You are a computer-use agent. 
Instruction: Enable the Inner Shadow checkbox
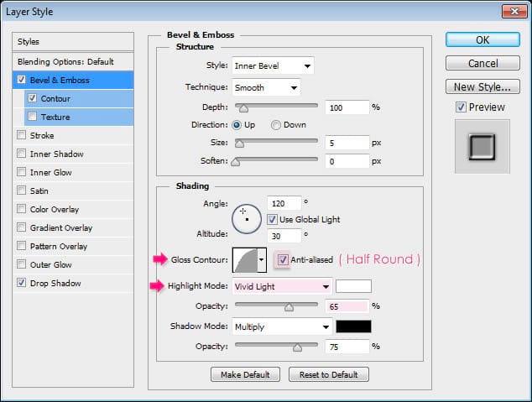(21, 154)
